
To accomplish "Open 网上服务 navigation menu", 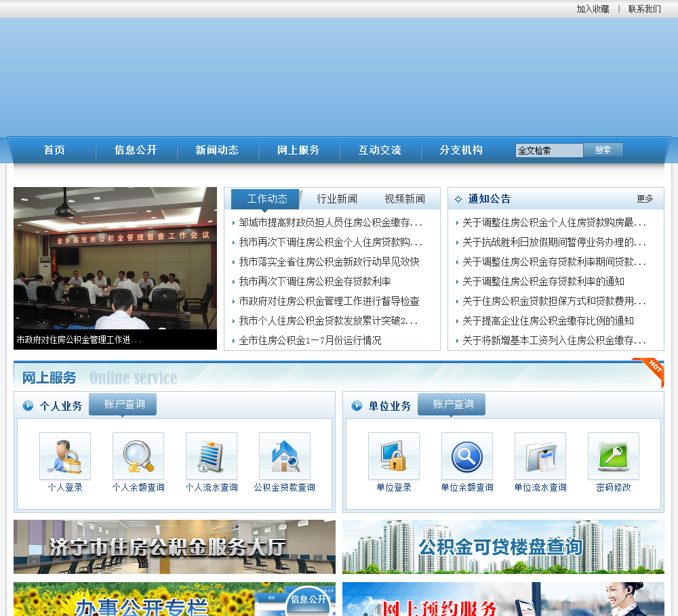I will [298, 150].
